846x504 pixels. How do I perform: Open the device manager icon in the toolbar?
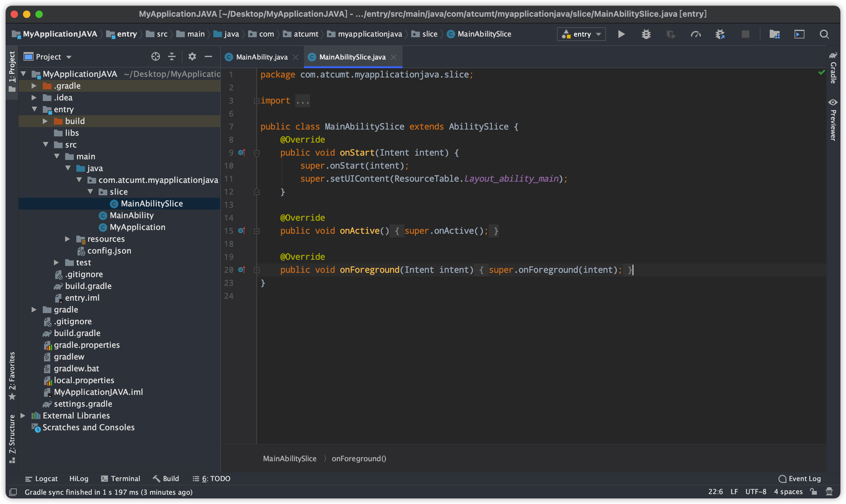(x=799, y=34)
